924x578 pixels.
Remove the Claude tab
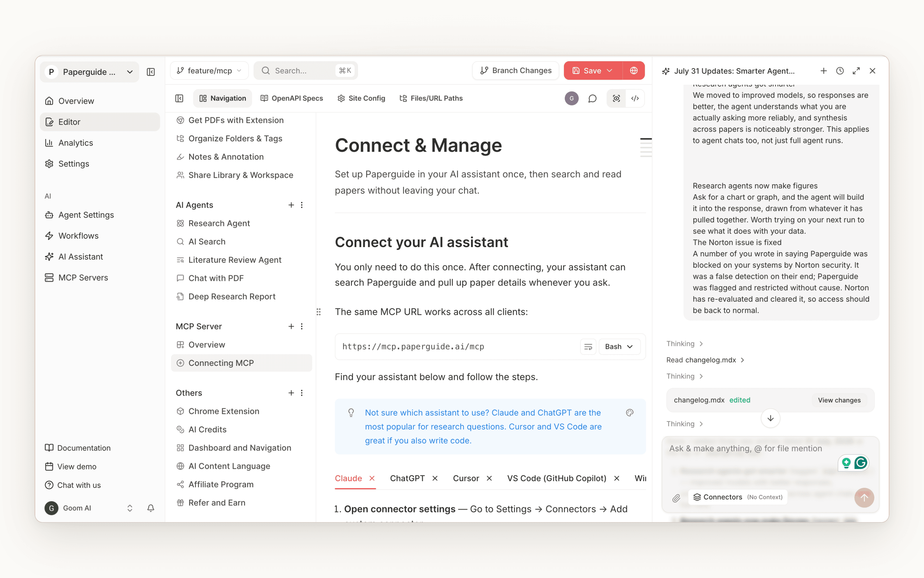pos(372,478)
